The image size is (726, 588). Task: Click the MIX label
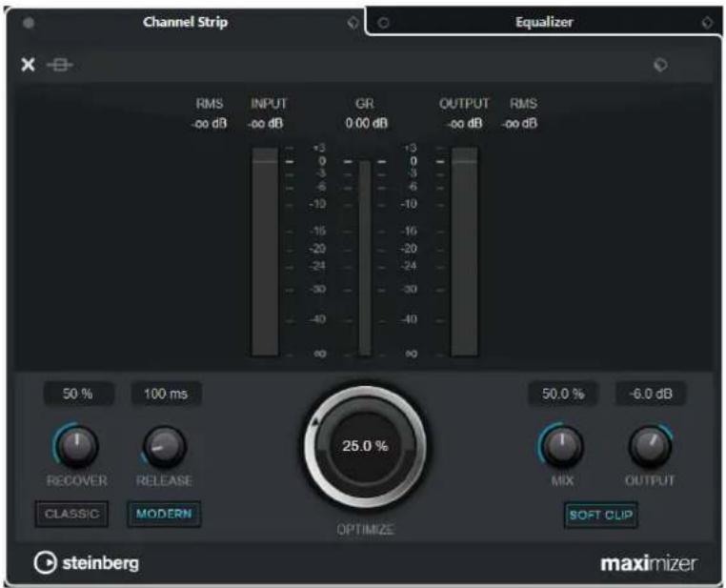(x=562, y=480)
